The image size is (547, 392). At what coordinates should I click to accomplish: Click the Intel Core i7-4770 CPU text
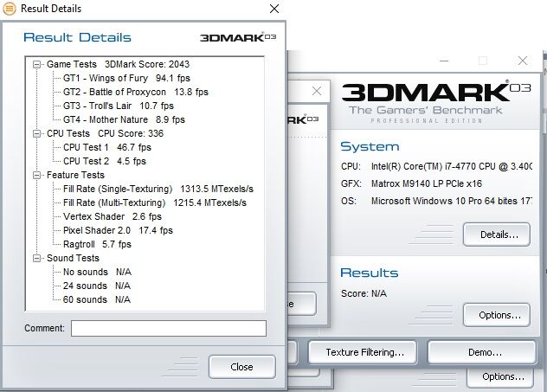coord(452,166)
